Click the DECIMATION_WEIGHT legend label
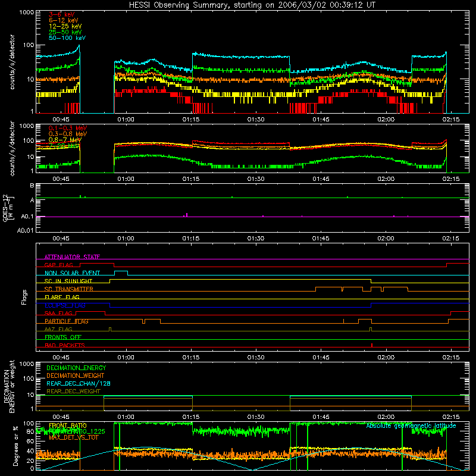This screenshot has height=476, width=476. pos(76,375)
